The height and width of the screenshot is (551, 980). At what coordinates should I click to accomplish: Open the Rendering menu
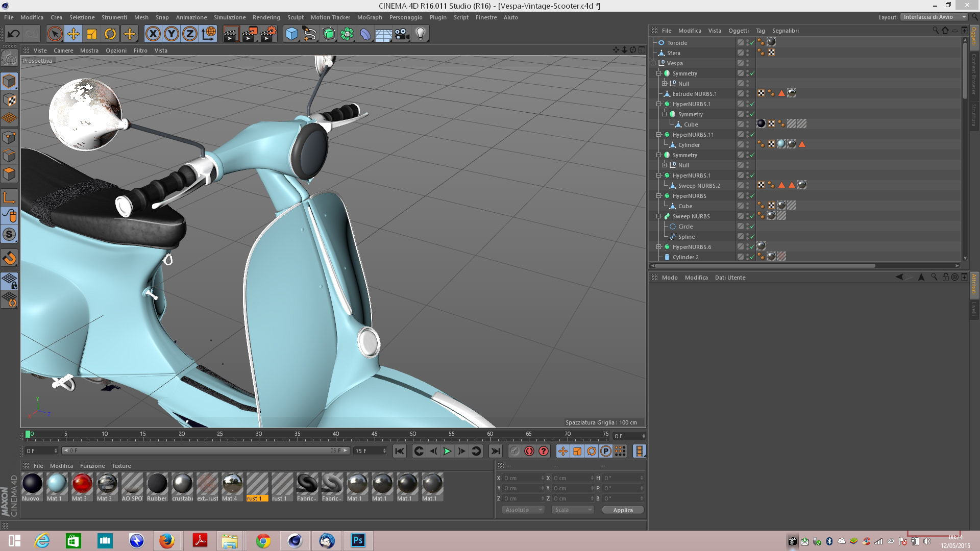click(x=266, y=17)
